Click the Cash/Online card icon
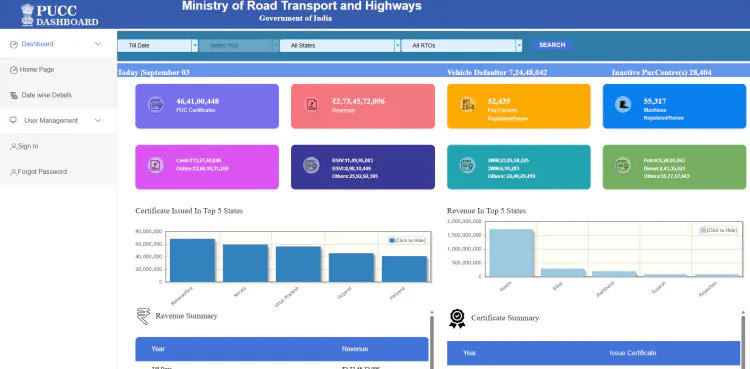Screen dimensions: 750x369 pyautogui.click(x=155, y=166)
